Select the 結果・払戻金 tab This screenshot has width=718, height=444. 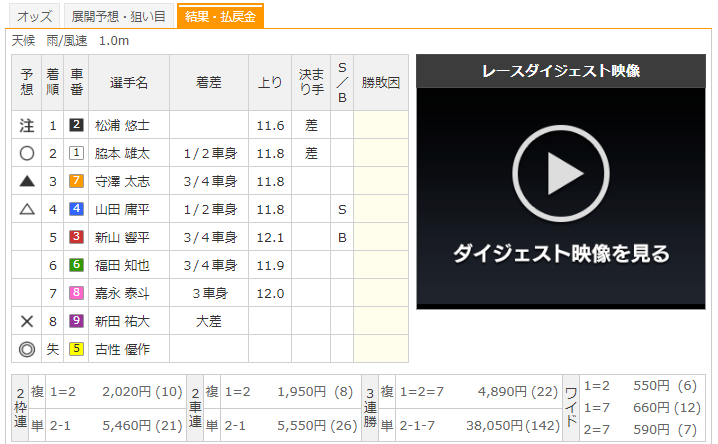pos(220,16)
